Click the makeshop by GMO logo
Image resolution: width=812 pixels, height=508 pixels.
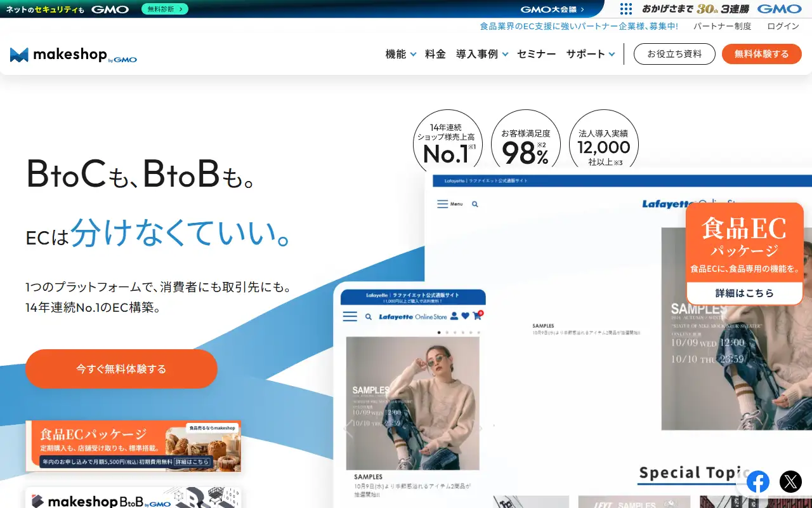tap(74, 55)
